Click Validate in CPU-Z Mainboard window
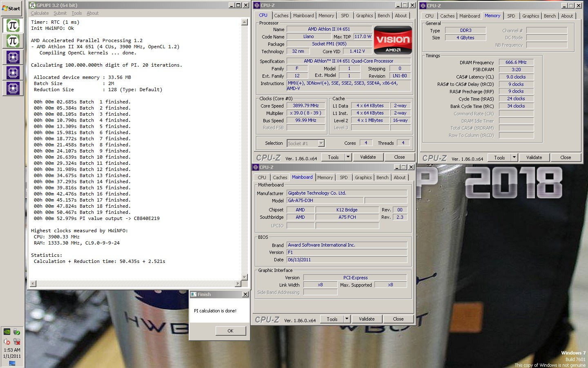The image size is (588, 368). tap(367, 319)
